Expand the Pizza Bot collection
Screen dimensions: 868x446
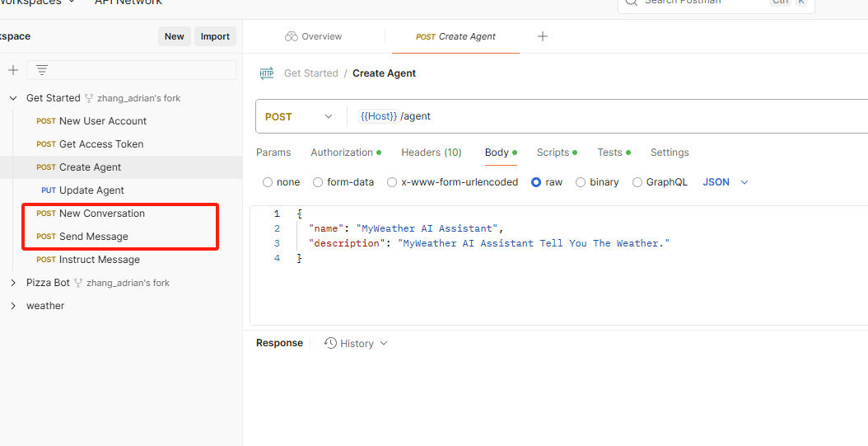tap(13, 283)
